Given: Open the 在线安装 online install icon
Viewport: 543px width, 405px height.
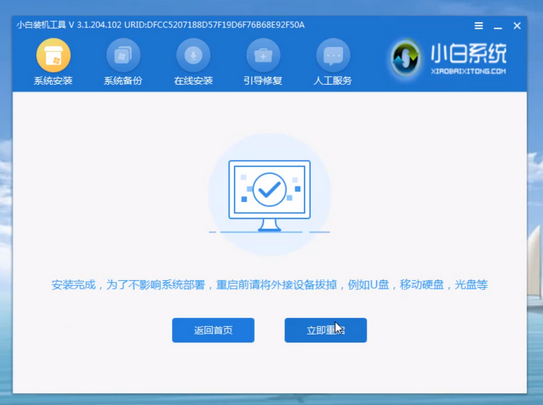Looking at the screenshot, I should click(x=193, y=55).
